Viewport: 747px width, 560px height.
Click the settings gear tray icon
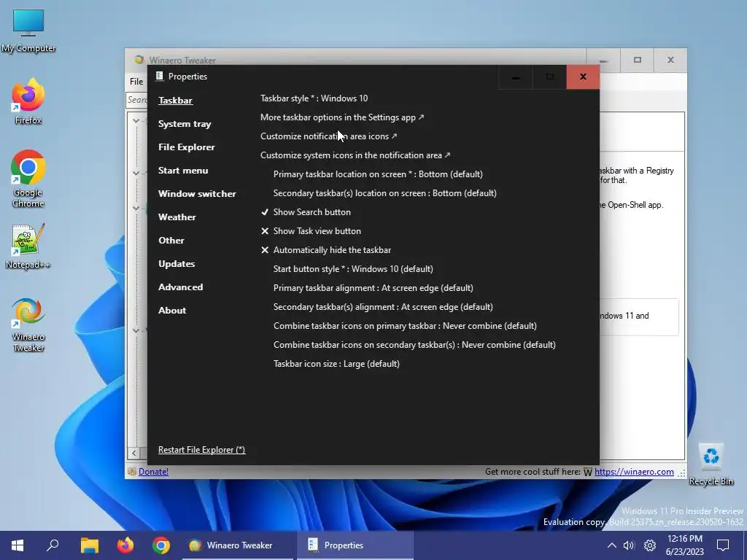[650, 545]
